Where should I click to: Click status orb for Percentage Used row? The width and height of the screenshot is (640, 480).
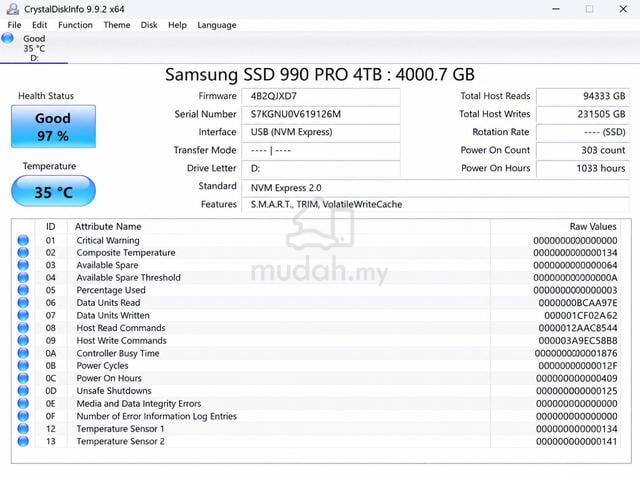coord(23,290)
